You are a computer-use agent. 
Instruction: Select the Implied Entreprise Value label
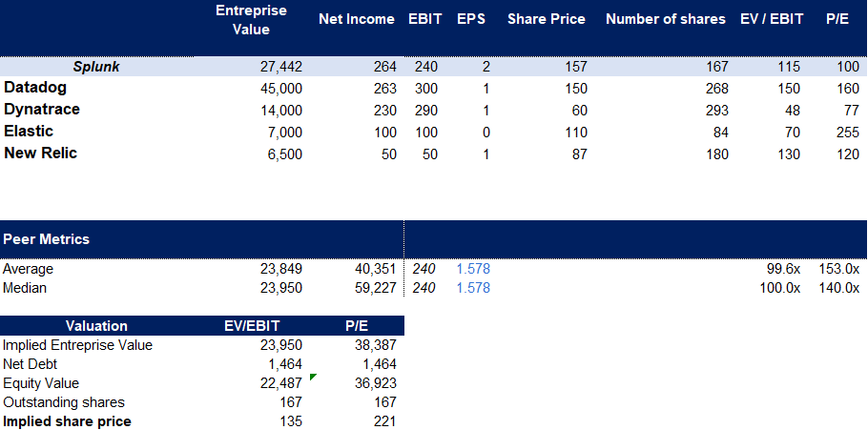[x=77, y=345]
